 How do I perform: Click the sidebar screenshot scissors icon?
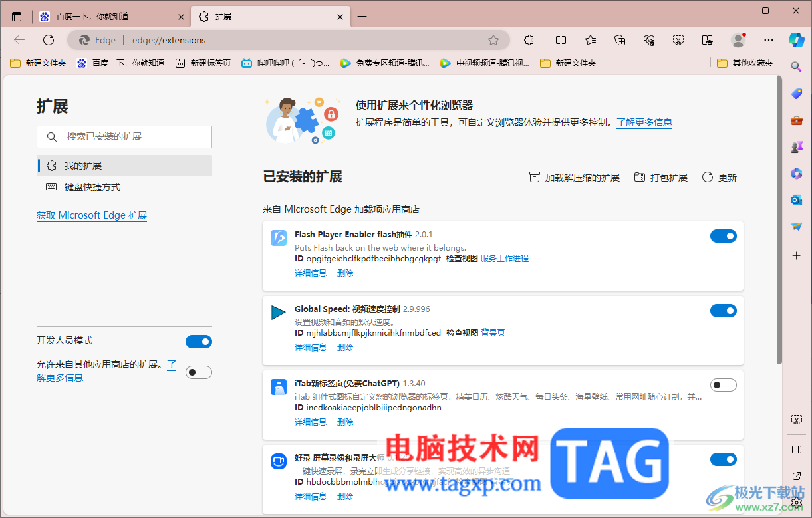pyautogui.click(x=796, y=419)
